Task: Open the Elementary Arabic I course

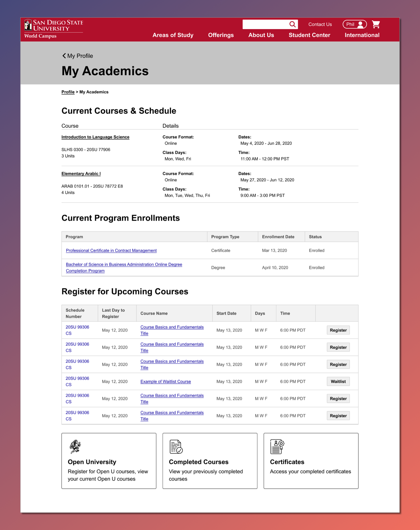Action: (81, 174)
